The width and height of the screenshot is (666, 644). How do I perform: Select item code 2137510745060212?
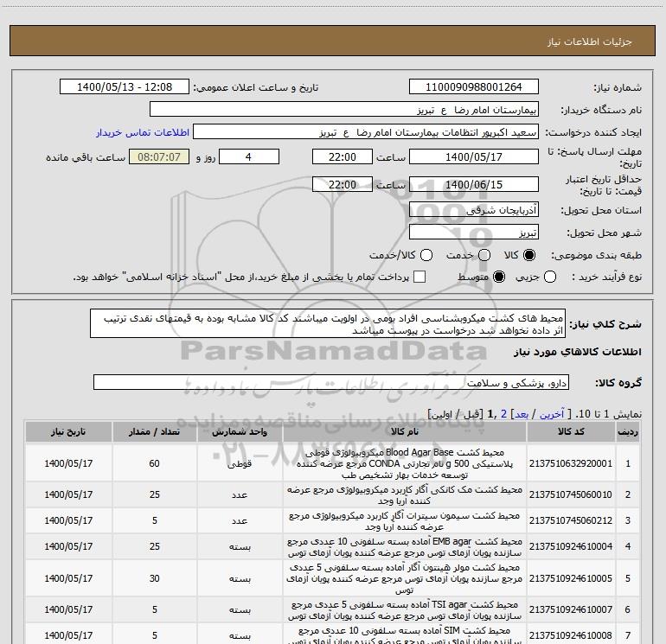click(x=571, y=520)
